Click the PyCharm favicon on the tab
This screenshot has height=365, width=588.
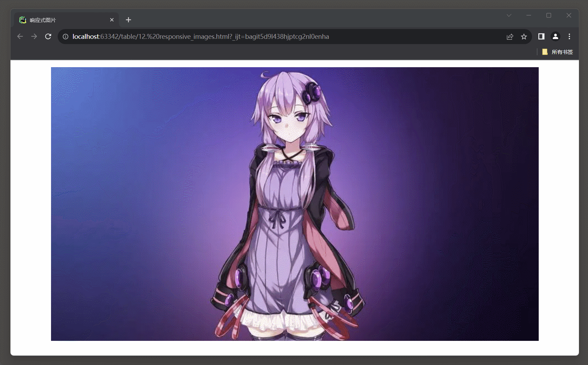pos(23,20)
